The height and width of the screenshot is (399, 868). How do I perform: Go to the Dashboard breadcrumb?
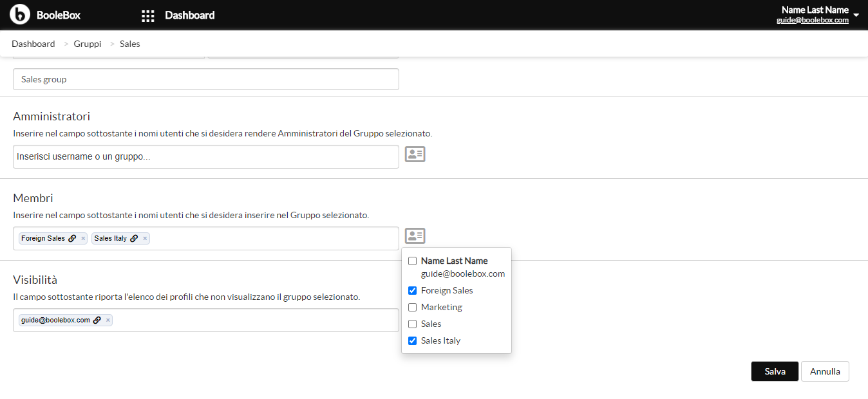[33, 44]
